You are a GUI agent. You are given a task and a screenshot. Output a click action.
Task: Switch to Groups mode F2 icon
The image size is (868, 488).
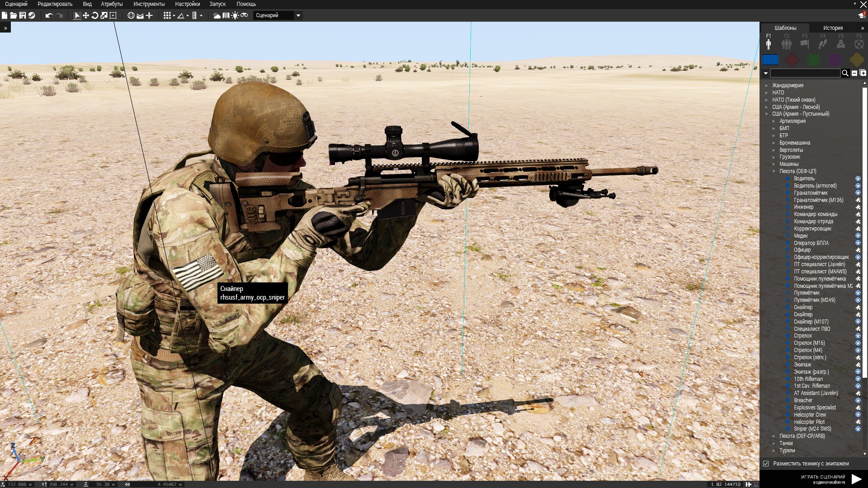pos(787,44)
